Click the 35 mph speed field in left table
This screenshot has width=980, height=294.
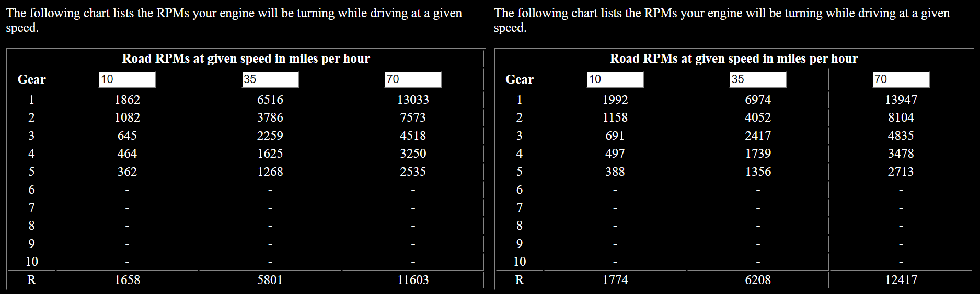tap(270, 79)
